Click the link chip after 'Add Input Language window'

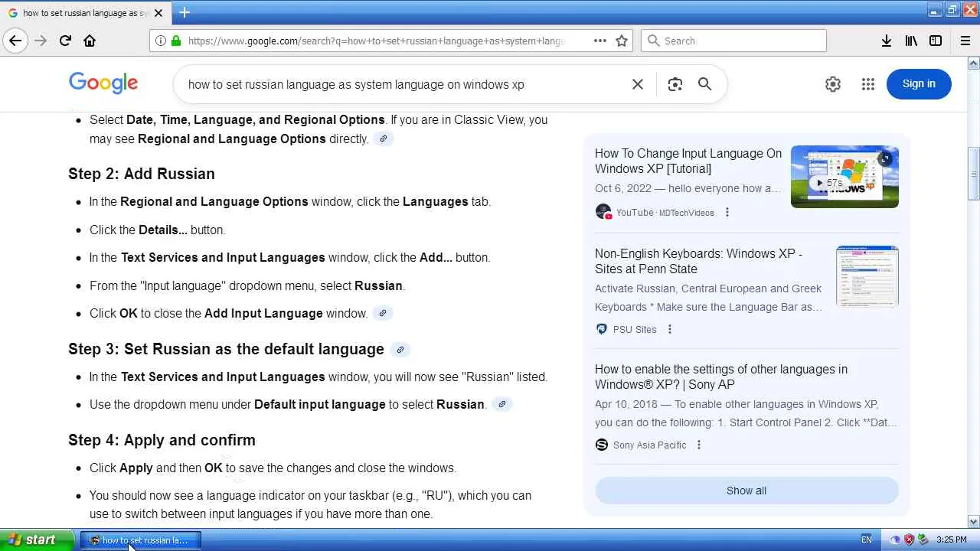pyautogui.click(x=382, y=313)
